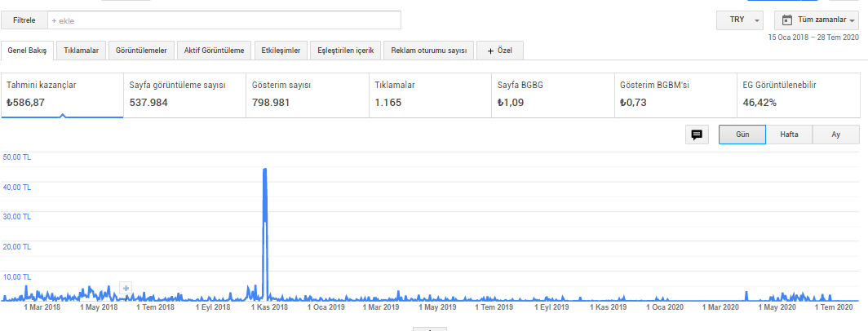The height and width of the screenshot is (331, 868).
Task: Click the Filtrele button
Action: (24, 20)
